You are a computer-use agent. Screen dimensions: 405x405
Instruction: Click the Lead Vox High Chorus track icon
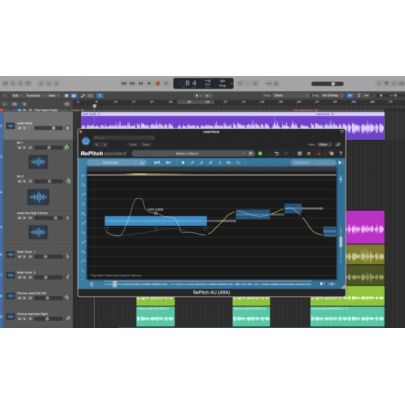click(x=38, y=232)
